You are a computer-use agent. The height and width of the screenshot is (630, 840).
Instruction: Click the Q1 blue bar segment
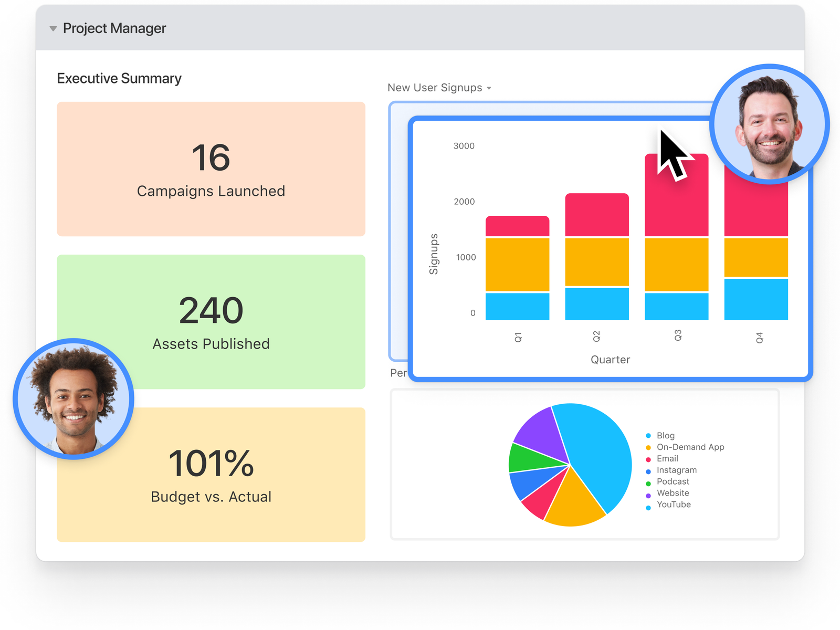pos(518,307)
